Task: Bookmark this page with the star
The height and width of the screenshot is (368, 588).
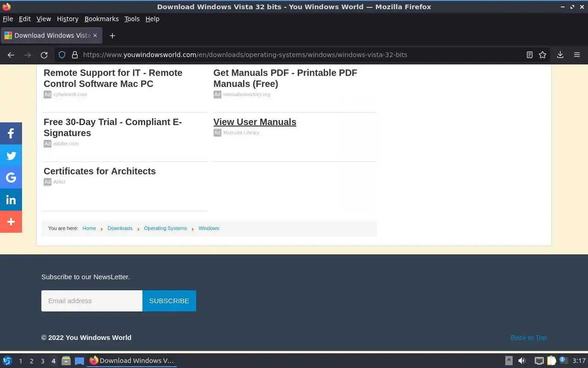Action: (x=543, y=55)
